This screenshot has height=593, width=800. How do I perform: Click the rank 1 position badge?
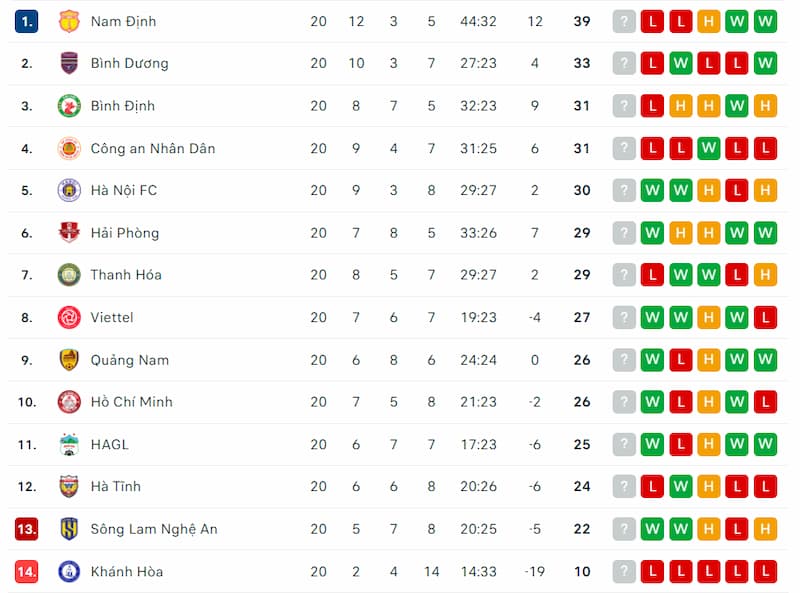(x=27, y=21)
